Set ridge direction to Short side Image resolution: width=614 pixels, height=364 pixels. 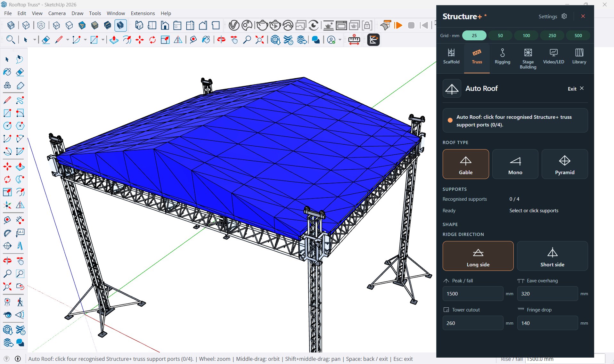click(x=552, y=256)
